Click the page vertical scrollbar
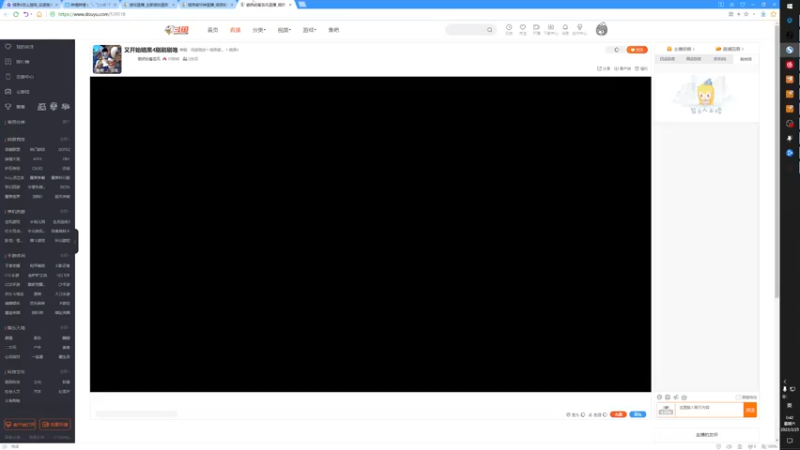This screenshot has height=450, width=800. coord(777,161)
